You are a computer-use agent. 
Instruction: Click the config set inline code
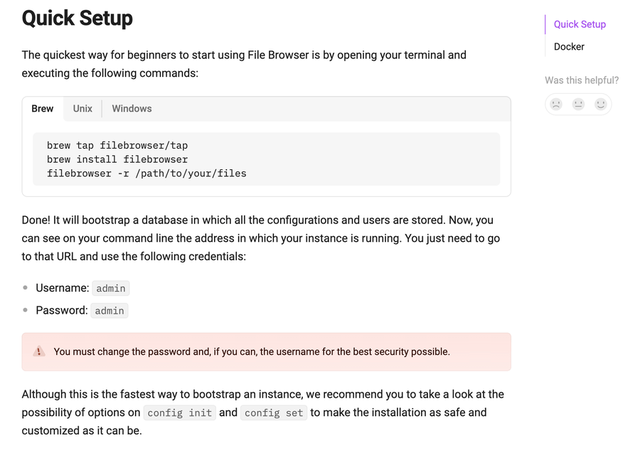(x=273, y=413)
